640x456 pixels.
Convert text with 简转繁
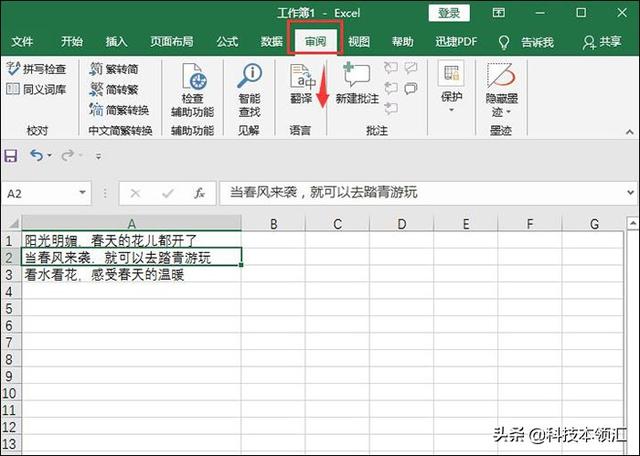(114, 89)
